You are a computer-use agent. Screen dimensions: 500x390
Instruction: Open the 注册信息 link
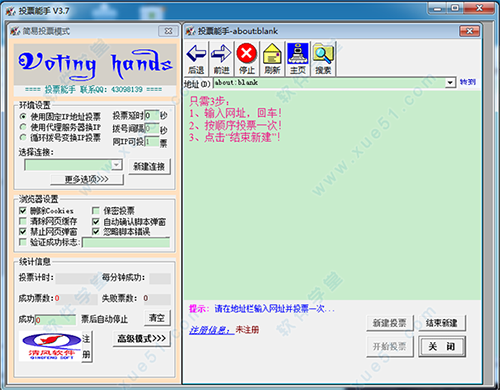[x=211, y=330]
